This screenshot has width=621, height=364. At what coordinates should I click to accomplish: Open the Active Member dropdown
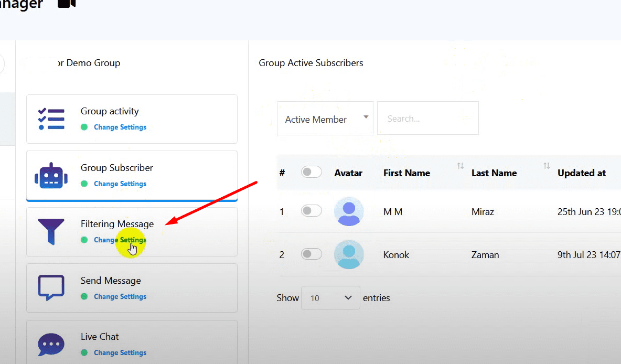(325, 119)
